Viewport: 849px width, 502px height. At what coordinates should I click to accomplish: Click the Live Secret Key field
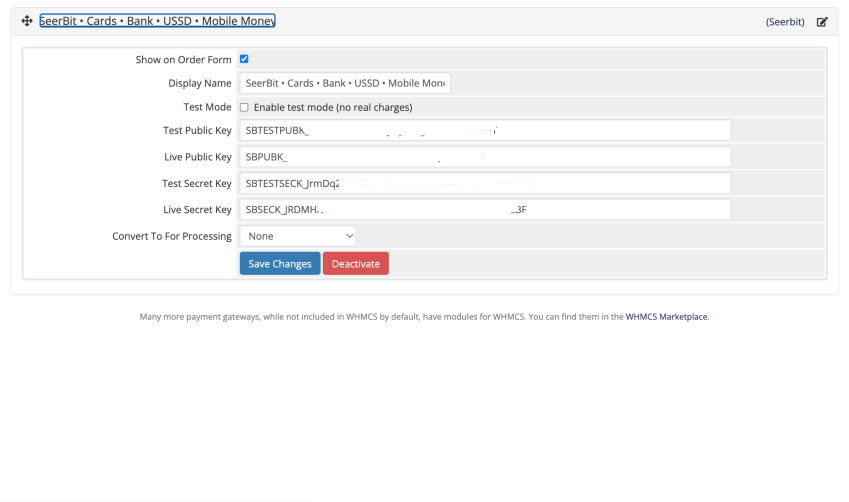tap(485, 210)
